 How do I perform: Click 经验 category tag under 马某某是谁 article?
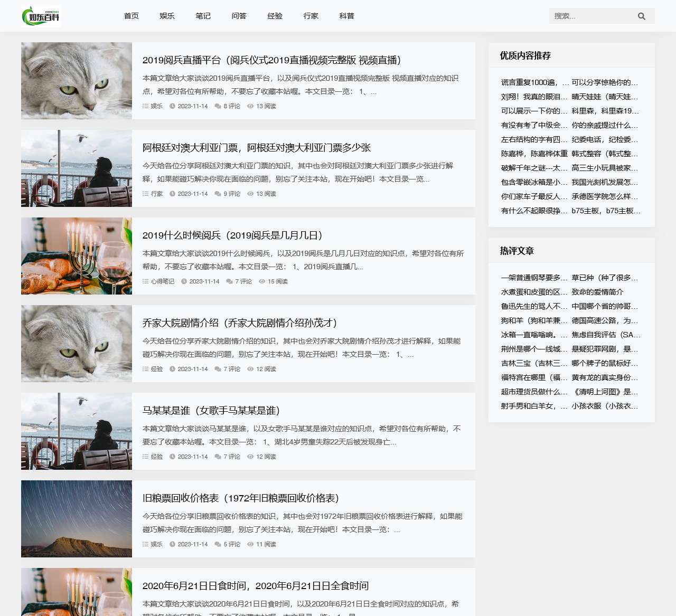pos(156,457)
